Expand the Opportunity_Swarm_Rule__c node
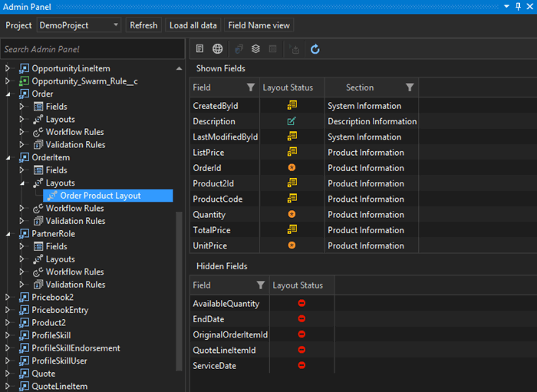The image size is (537, 392). (x=7, y=81)
